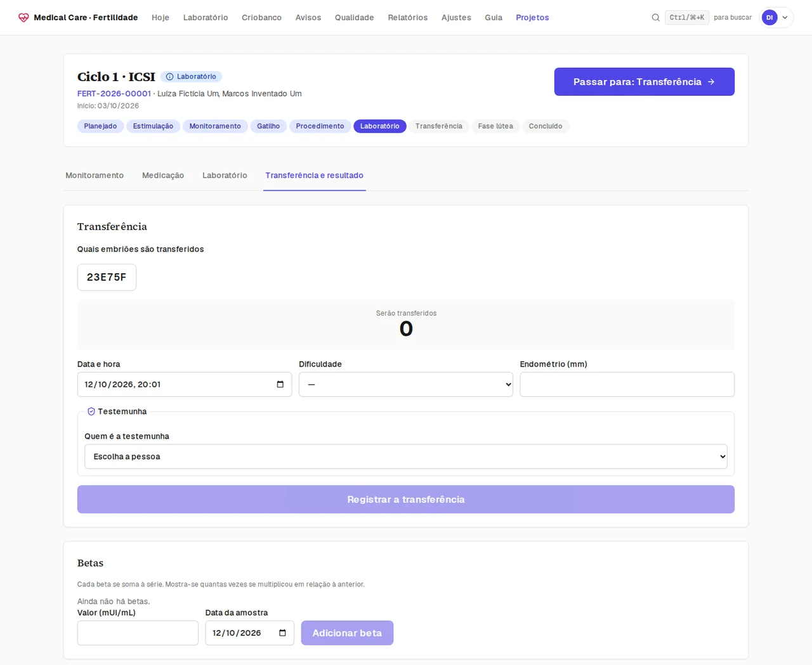812x665 pixels.
Task: Go to Hoje in top navigation
Action: click(160, 18)
